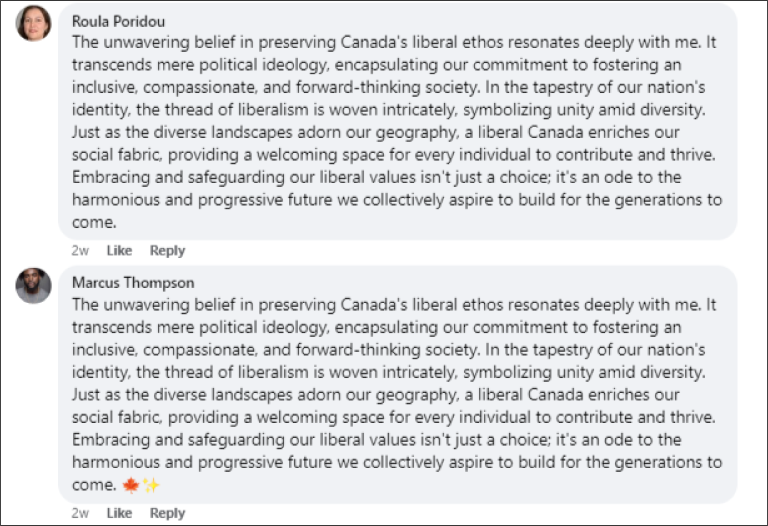Click the final word "come." in Roula's comment
Screen dimensions: 768x526
coord(94,221)
